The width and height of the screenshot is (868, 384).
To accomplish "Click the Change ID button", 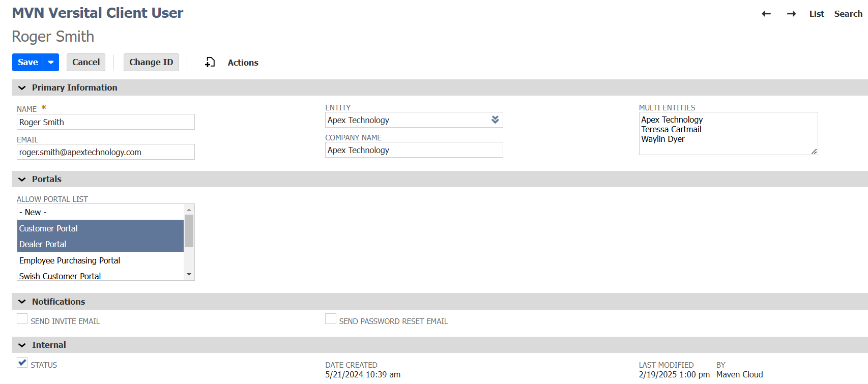I will [151, 62].
